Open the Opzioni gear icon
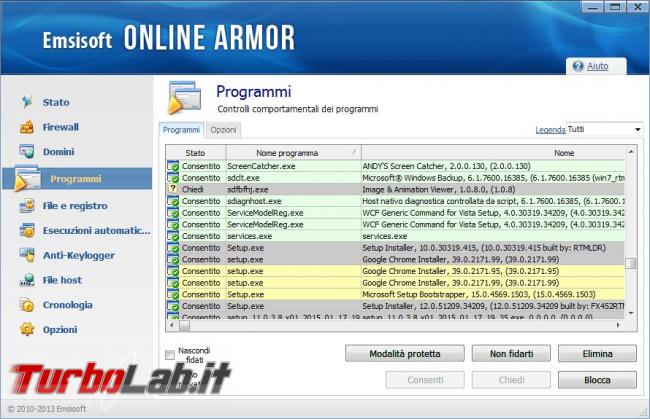650x419 pixels. (27, 329)
